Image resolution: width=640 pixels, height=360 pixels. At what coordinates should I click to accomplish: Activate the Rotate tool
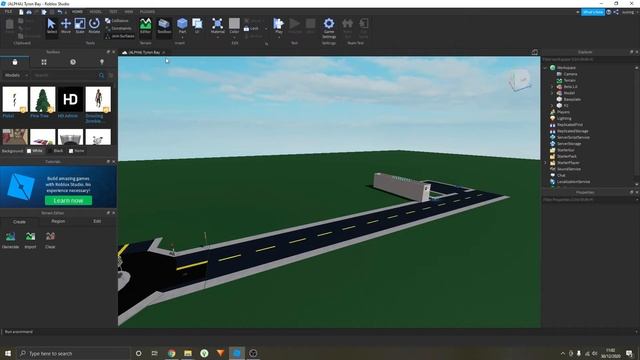[x=94, y=26]
